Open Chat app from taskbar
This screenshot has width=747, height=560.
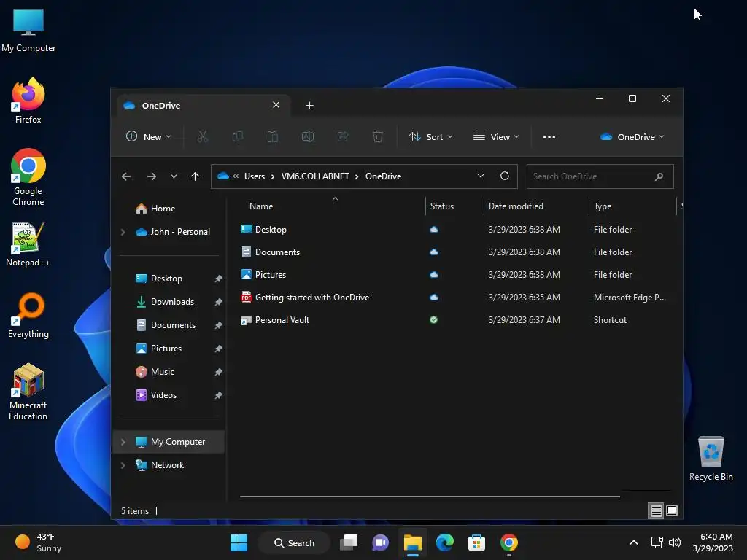380,542
